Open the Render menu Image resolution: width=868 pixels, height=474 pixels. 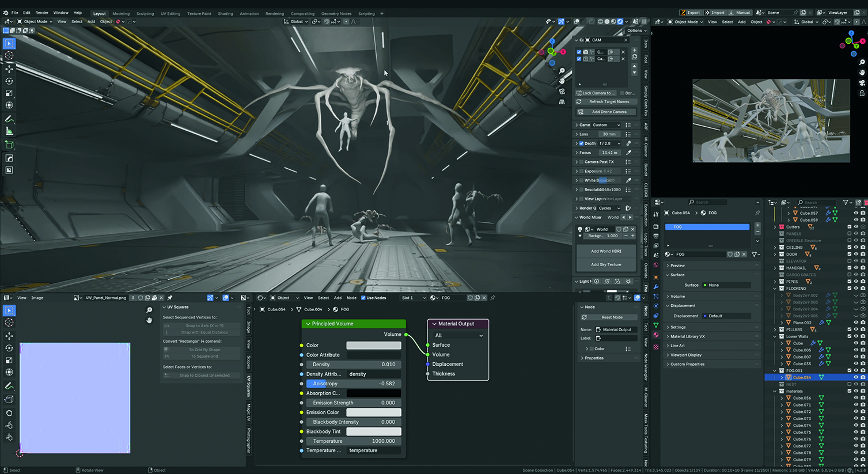point(42,13)
